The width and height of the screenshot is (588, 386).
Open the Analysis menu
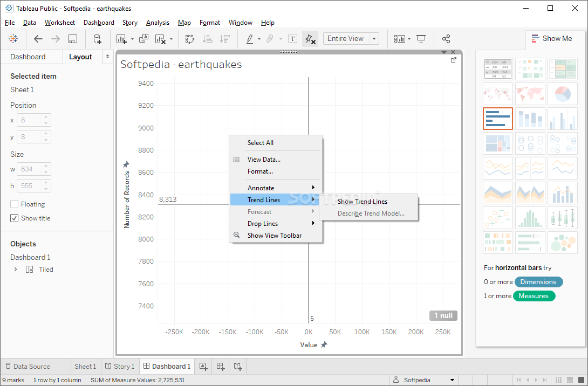158,23
